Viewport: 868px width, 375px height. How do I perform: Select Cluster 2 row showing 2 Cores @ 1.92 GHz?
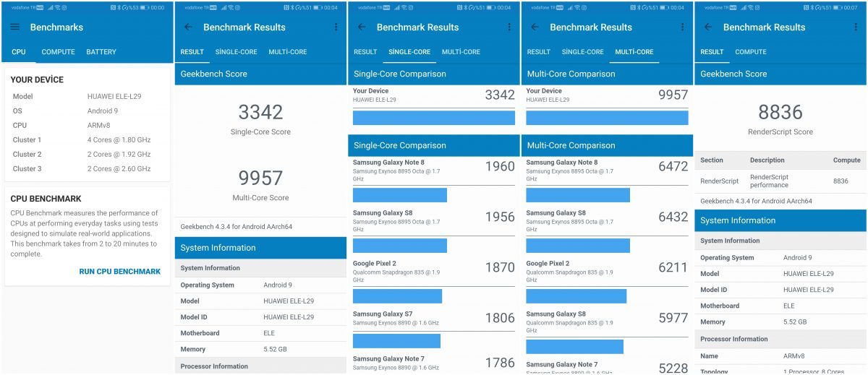(x=88, y=154)
